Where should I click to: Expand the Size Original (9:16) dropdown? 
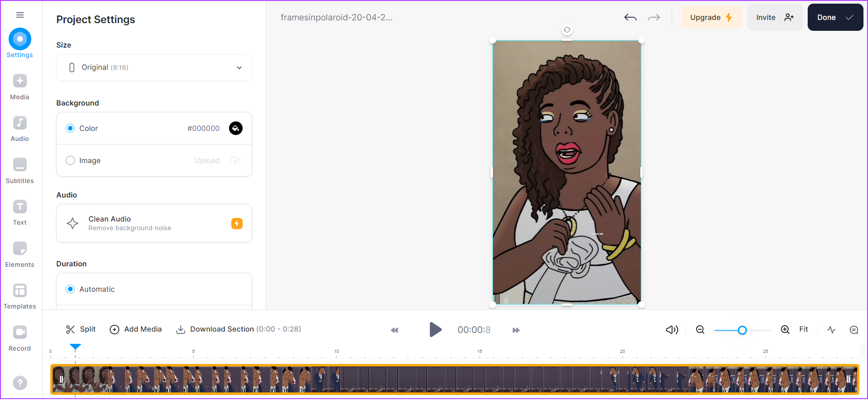point(154,67)
